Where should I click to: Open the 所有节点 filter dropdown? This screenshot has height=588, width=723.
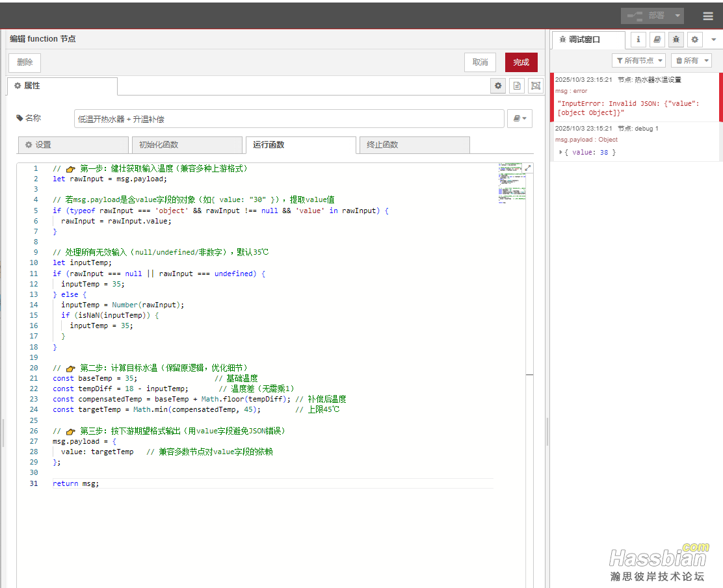coord(639,60)
